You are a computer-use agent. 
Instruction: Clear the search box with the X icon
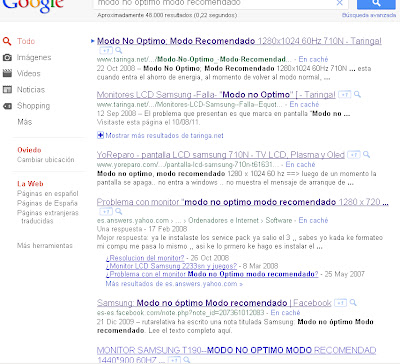(x=339, y=3)
